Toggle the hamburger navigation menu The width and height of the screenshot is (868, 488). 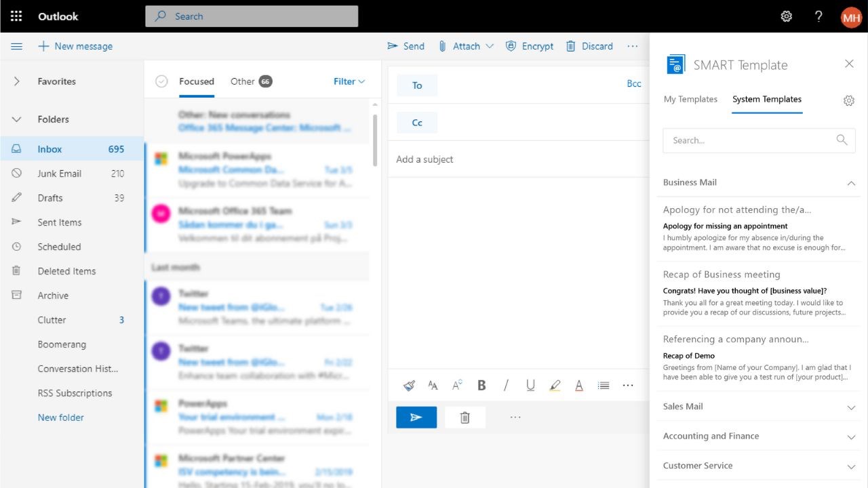[x=17, y=46]
